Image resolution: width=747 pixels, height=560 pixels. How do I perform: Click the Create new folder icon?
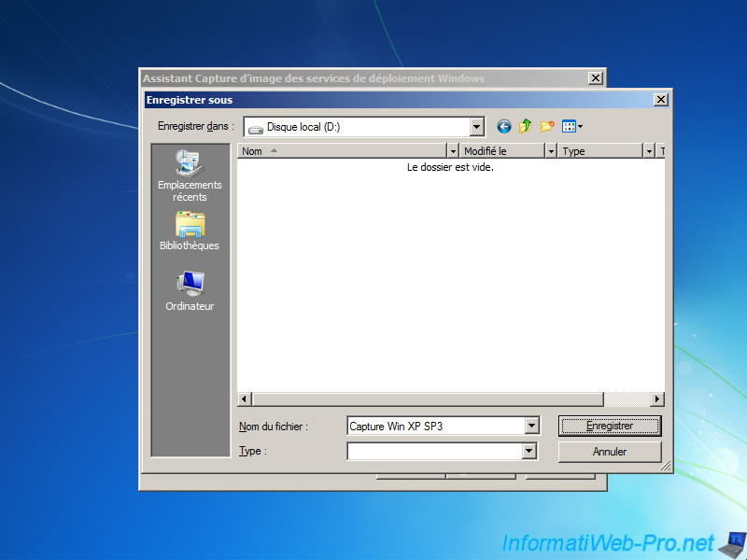pyautogui.click(x=547, y=126)
